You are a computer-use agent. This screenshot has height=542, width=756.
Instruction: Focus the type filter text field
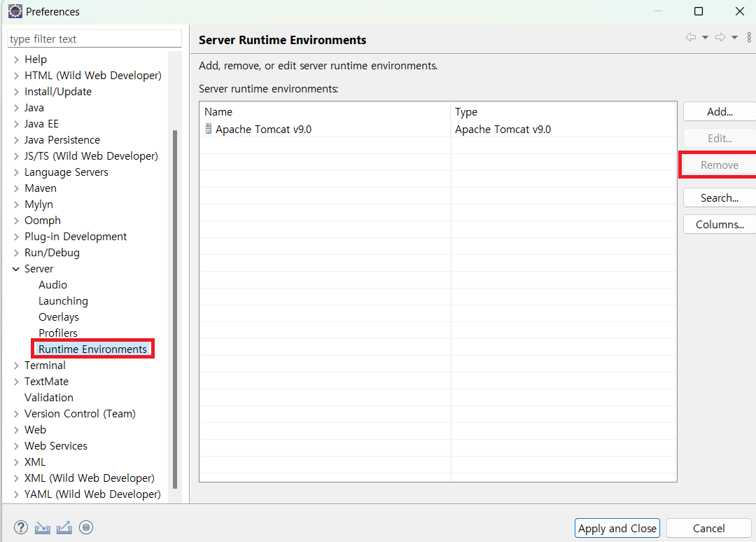(x=94, y=39)
